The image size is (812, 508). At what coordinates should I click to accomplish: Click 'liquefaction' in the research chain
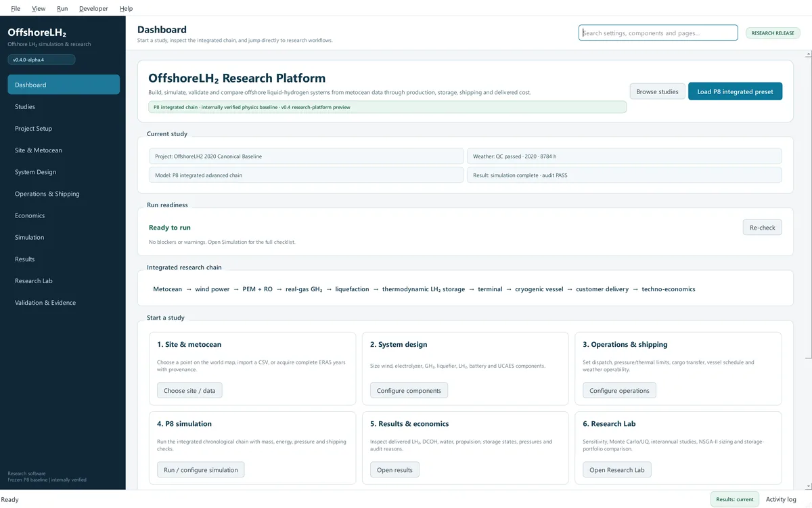352,289
